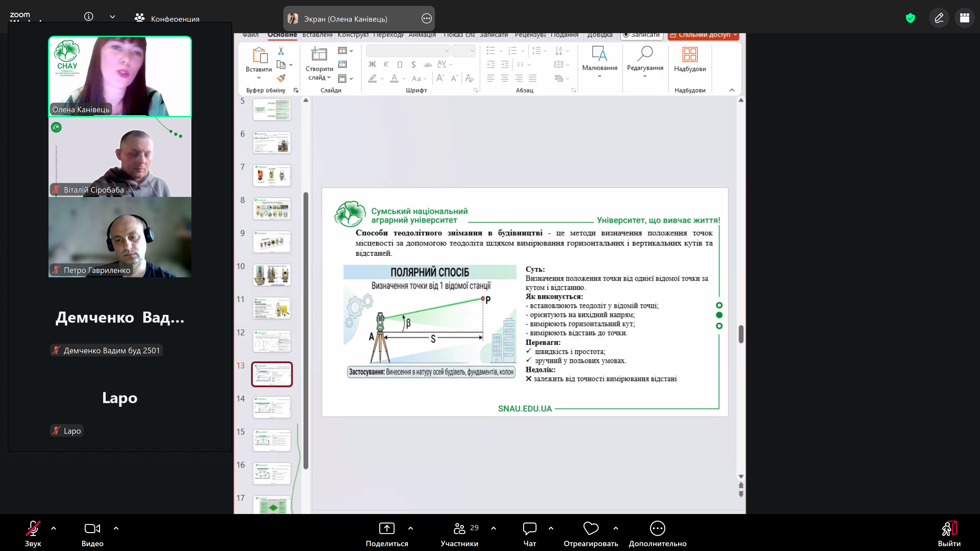Viewport: 980px width, 551px height.
Task: Open the Отреагировать reactions heart icon
Action: (591, 528)
